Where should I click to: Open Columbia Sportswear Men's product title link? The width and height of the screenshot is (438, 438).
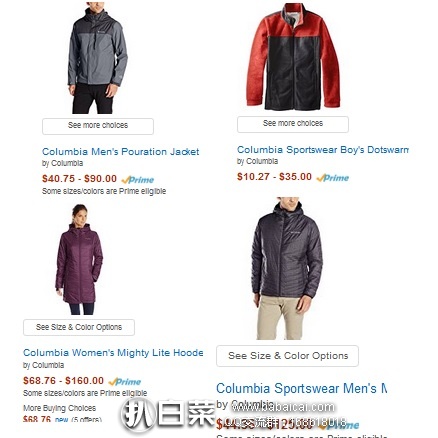tap(301, 389)
